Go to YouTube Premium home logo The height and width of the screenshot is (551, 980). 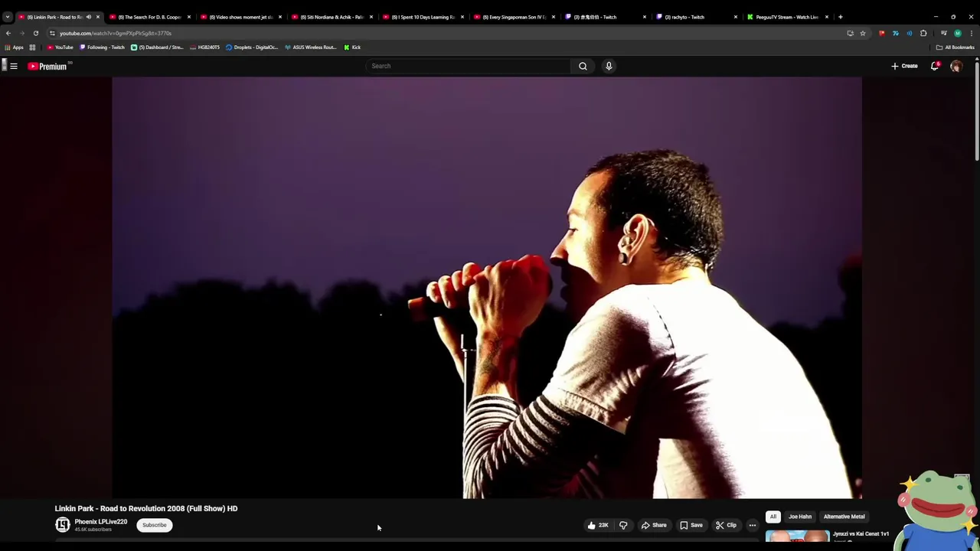pos(47,66)
